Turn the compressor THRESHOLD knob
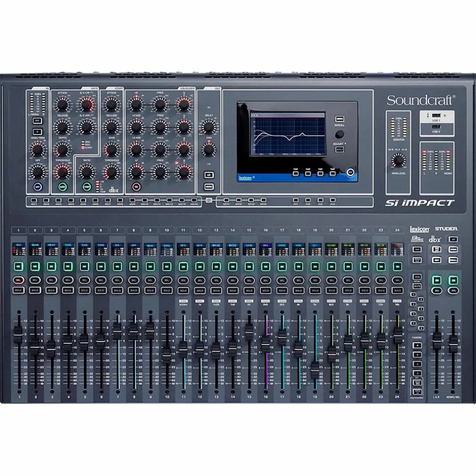This screenshot has height=476, width=476. 111,172
